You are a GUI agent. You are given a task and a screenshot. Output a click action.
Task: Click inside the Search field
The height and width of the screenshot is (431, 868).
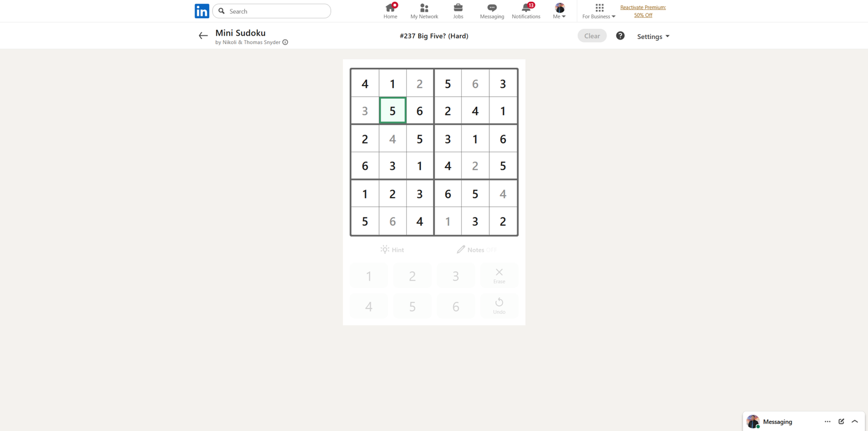277,11
